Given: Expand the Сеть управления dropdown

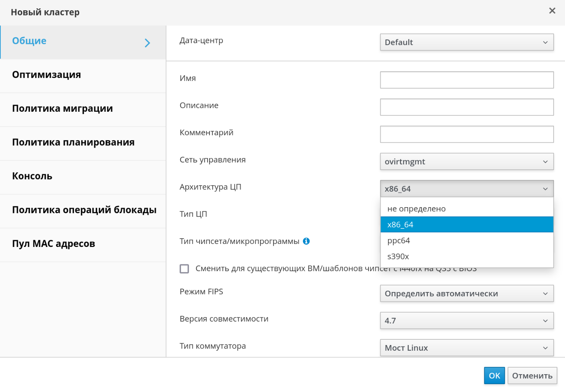Looking at the screenshot, I should [x=467, y=162].
